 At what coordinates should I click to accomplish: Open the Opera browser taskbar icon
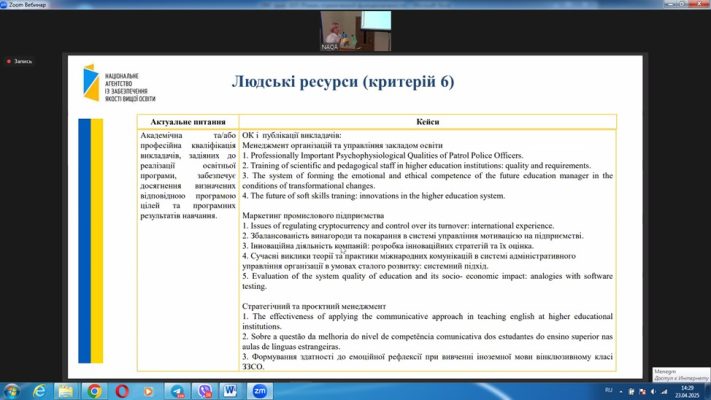(x=122, y=391)
